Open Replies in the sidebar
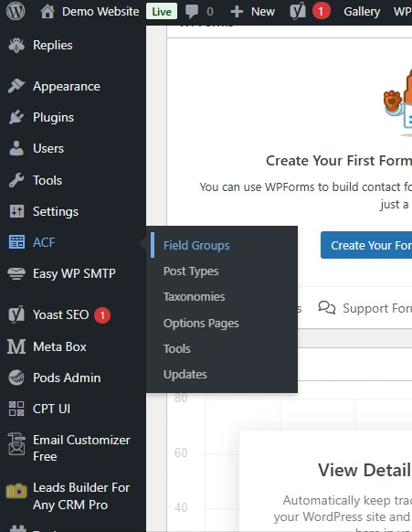412x532 pixels. [53, 45]
